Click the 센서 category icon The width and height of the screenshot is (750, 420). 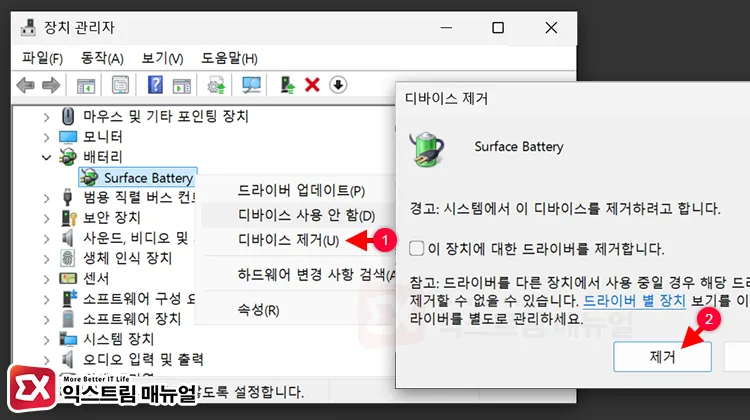pyautogui.click(x=68, y=278)
